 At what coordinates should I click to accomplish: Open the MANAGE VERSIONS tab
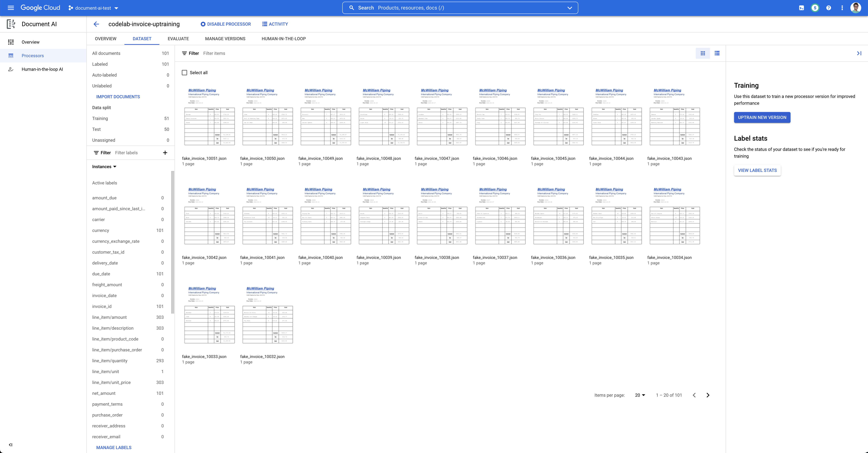[x=225, y=39]
